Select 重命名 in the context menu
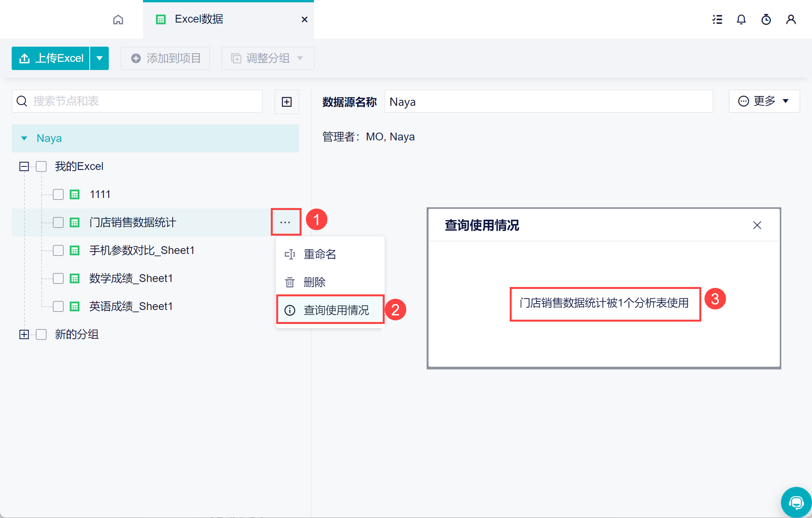 point(319,254)
